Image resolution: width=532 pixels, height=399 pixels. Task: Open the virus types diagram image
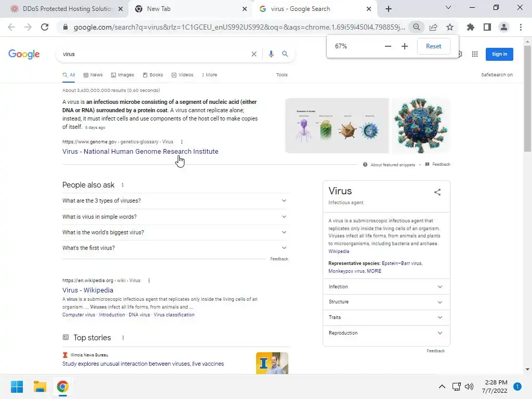point(337,126)
